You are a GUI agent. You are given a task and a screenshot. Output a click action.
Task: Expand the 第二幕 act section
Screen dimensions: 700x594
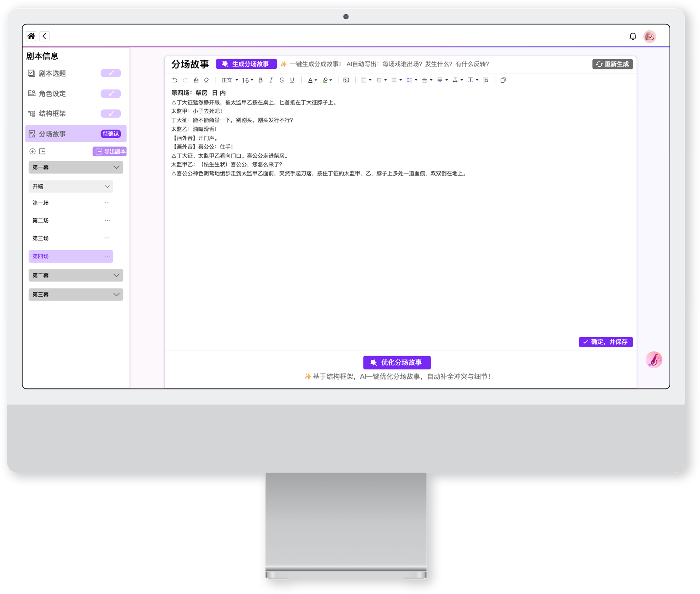click(x=76, y=276)
